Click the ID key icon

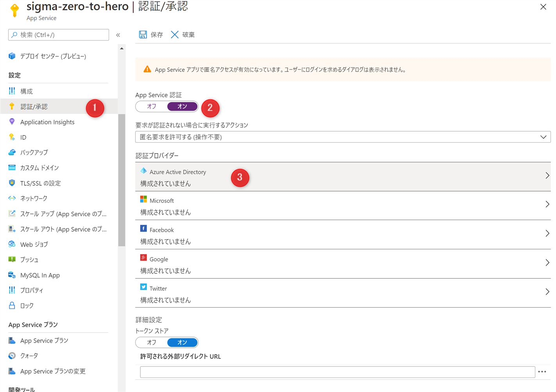(x=12, y=137)
